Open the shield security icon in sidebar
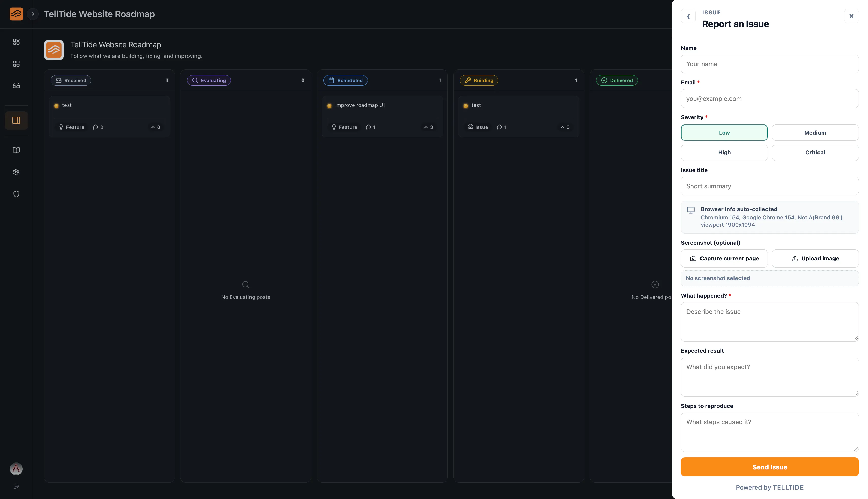The width and height of the screenshot is (868, 499). pos(16,194)
